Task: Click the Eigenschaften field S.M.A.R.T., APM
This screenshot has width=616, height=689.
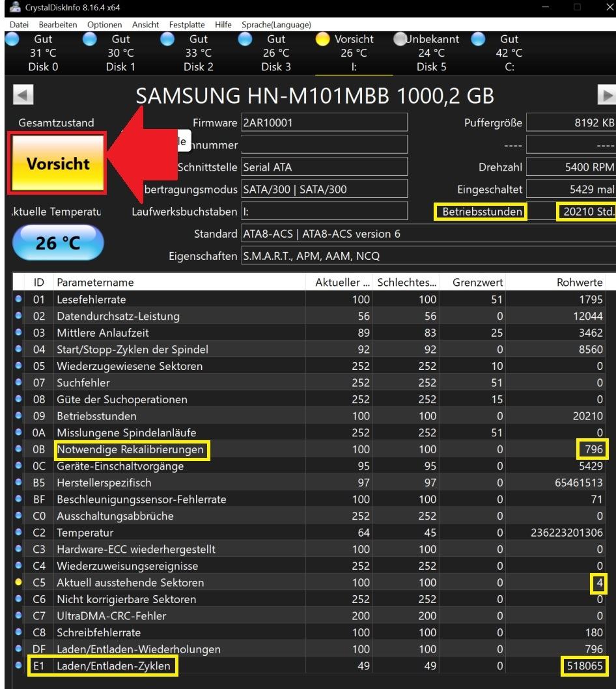Action: 428,256
